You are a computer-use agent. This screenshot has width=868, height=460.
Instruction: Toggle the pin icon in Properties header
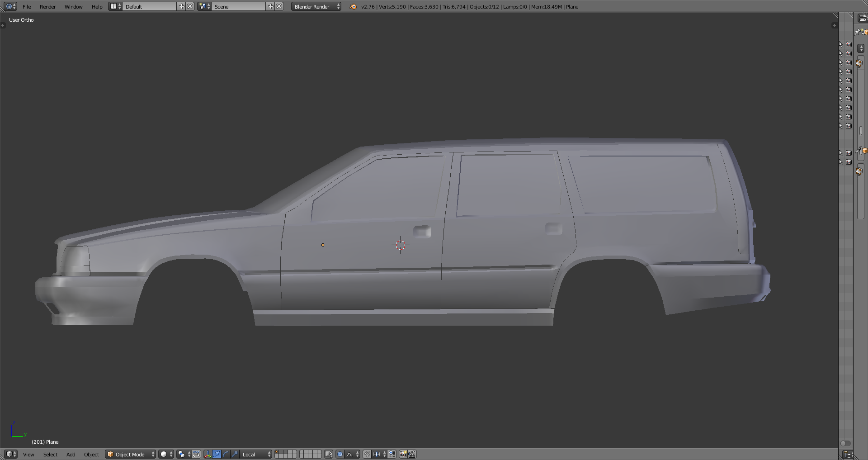pyautogui.click(x=857, y=32)
